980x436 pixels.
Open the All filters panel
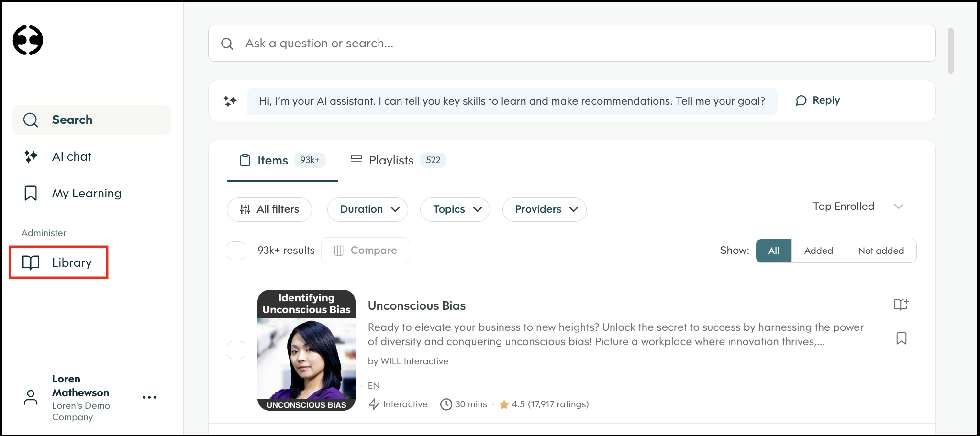(269, 209)
